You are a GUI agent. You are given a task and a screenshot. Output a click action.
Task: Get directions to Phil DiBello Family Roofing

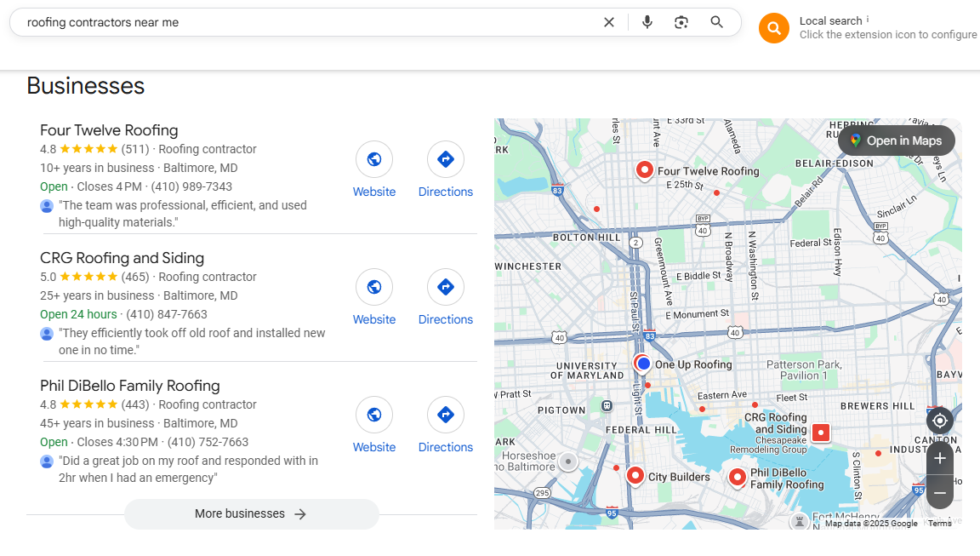(446, 425)
